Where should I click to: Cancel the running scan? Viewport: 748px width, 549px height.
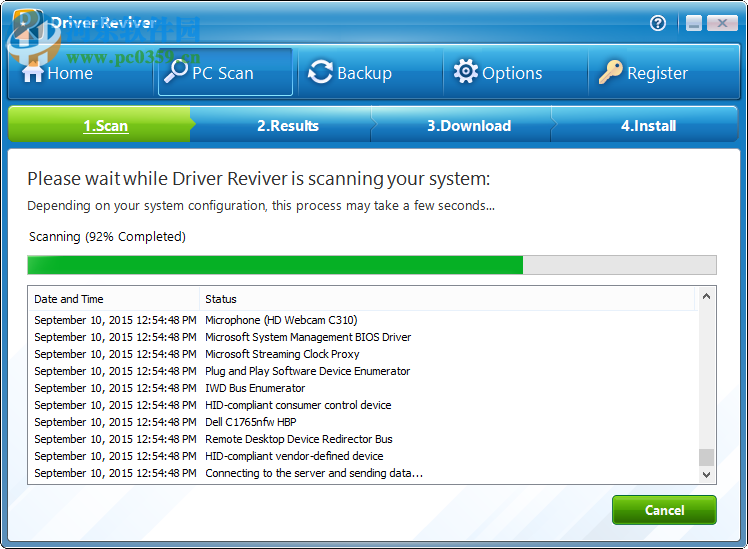point(664,510)
